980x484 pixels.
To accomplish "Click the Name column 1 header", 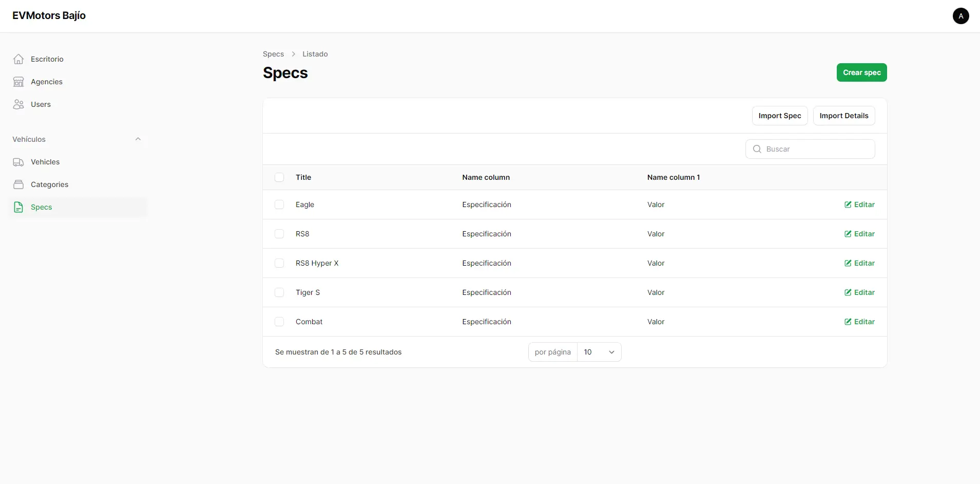I will coord(674,177).
